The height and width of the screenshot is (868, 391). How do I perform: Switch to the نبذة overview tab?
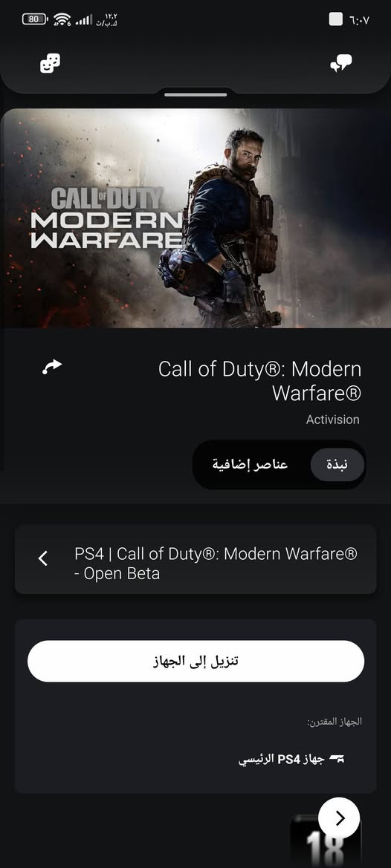pos(337,465)
